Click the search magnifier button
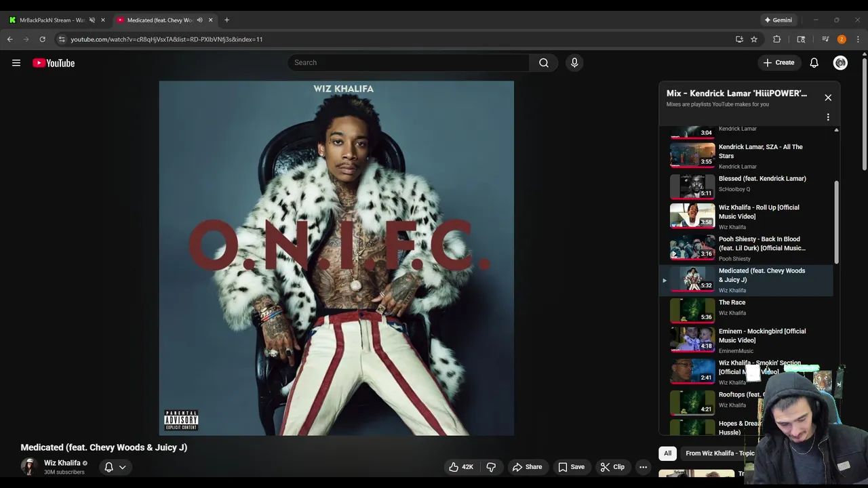The width and height of the screenshot is (868, 488). (544, 62)
